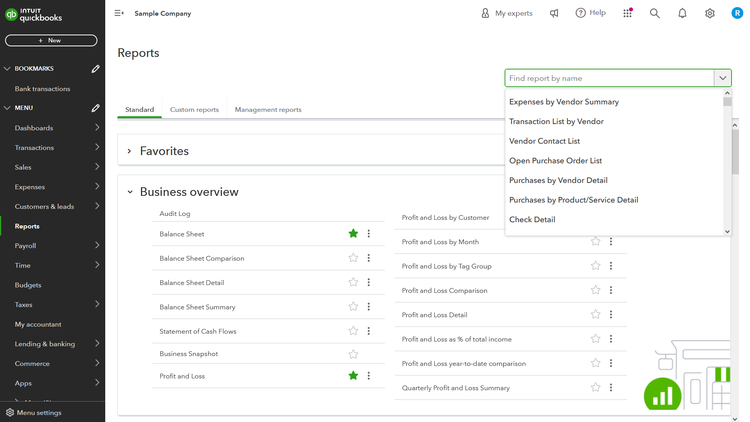Image resolution: width=750 pixels, height=422 pixels.
Task: Select Expenses by Vendor Summary from list
Action: click(x=564, y=102)
